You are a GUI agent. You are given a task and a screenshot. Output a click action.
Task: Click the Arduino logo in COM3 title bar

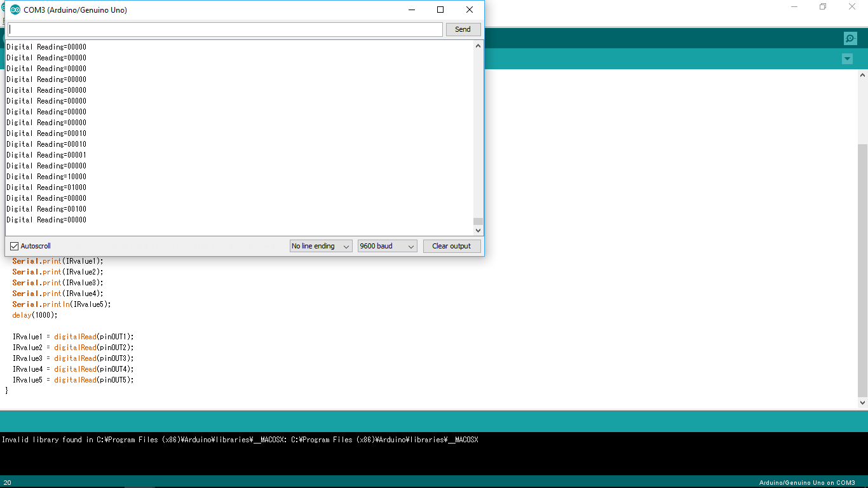click(x=15, y=10)
